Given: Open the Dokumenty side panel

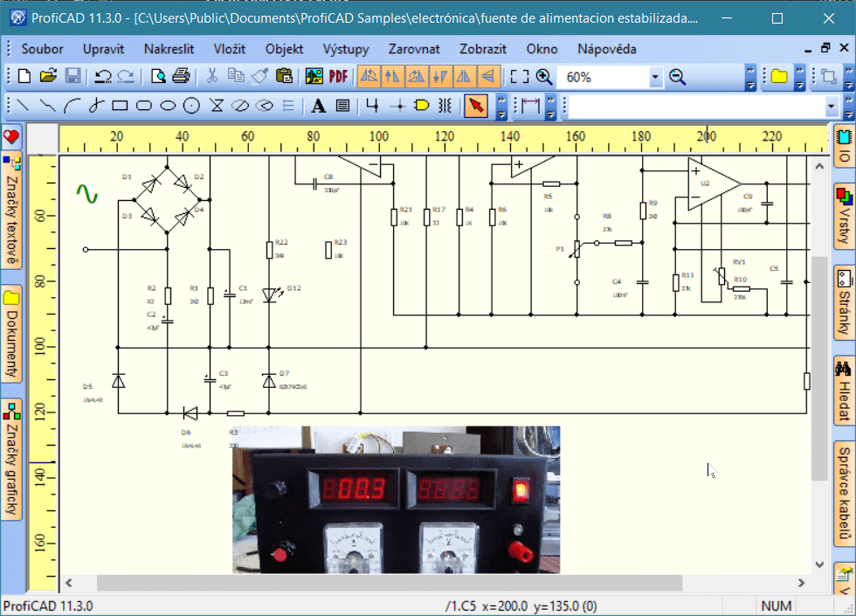Looking at the screenshot, I should coord(11,333).
